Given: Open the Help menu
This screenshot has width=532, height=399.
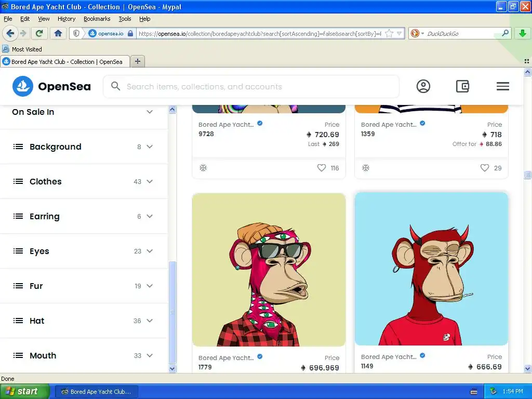Looking at the screenshot, I should (145, 19).
